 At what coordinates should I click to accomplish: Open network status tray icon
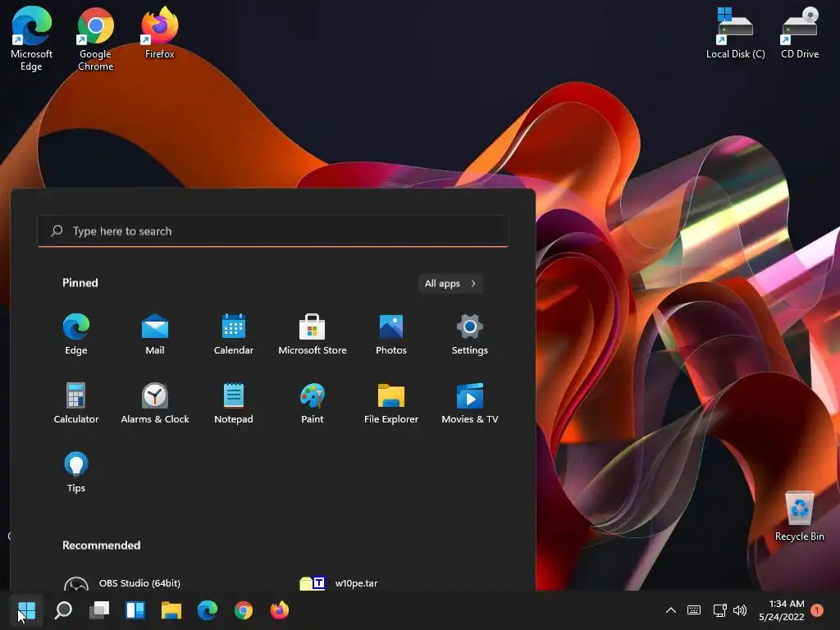tap(719, 610)
